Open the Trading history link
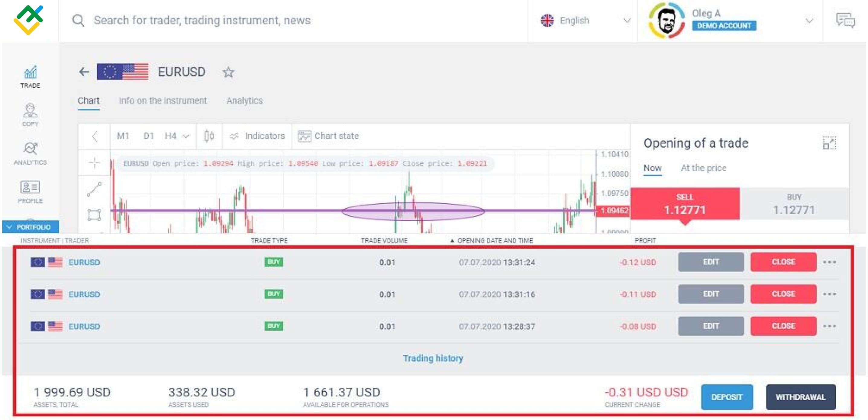This screenshot has width=868, height=420. [434, 358]
